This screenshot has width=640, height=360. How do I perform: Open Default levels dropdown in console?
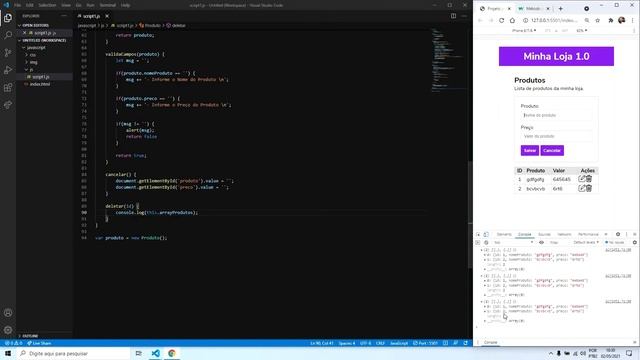586,242
